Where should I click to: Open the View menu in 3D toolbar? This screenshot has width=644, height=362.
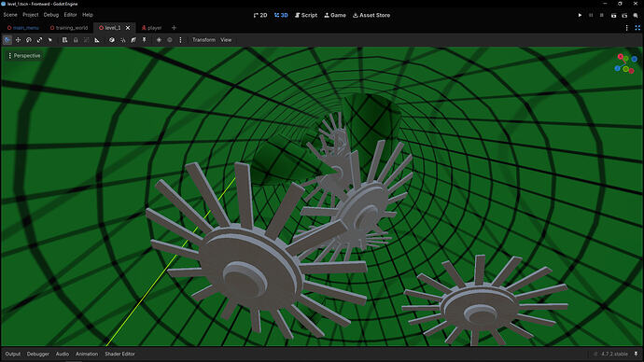pos(226,40)
